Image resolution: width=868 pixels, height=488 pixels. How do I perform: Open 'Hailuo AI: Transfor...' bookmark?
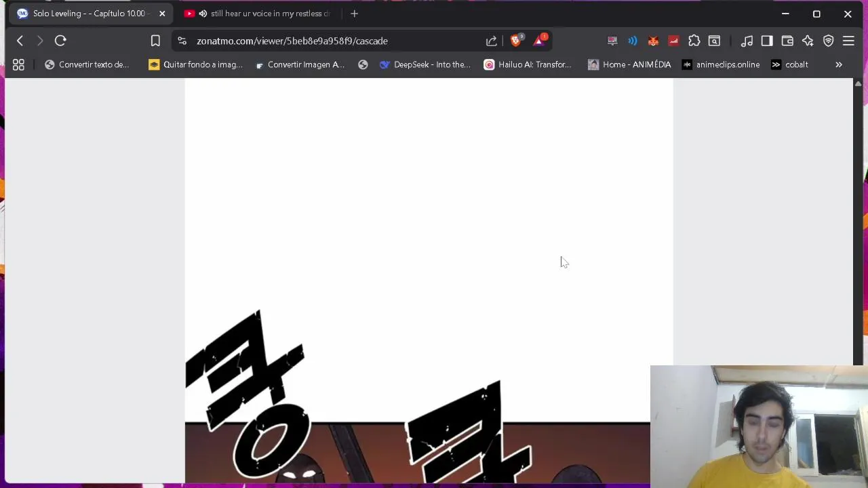click(528, 64)
